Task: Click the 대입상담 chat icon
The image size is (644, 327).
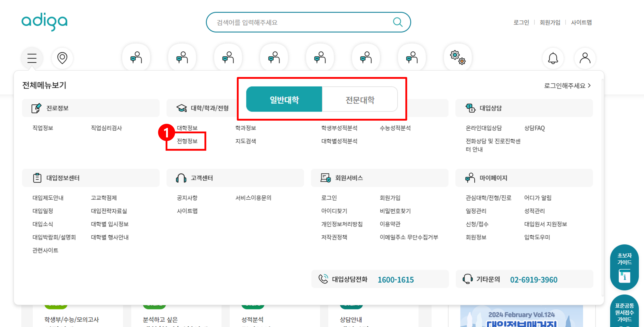Action: pyautogui.click(x=471, y=108)
